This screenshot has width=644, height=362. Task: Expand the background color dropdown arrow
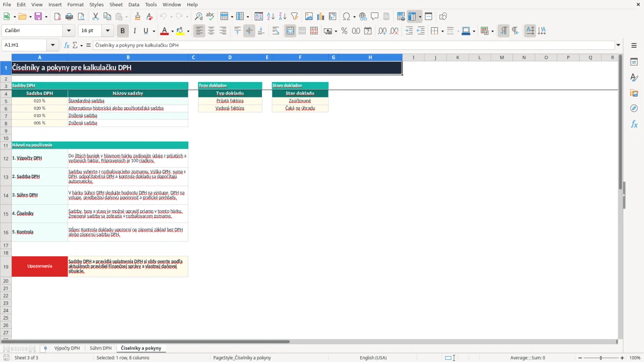coord(188,31)
